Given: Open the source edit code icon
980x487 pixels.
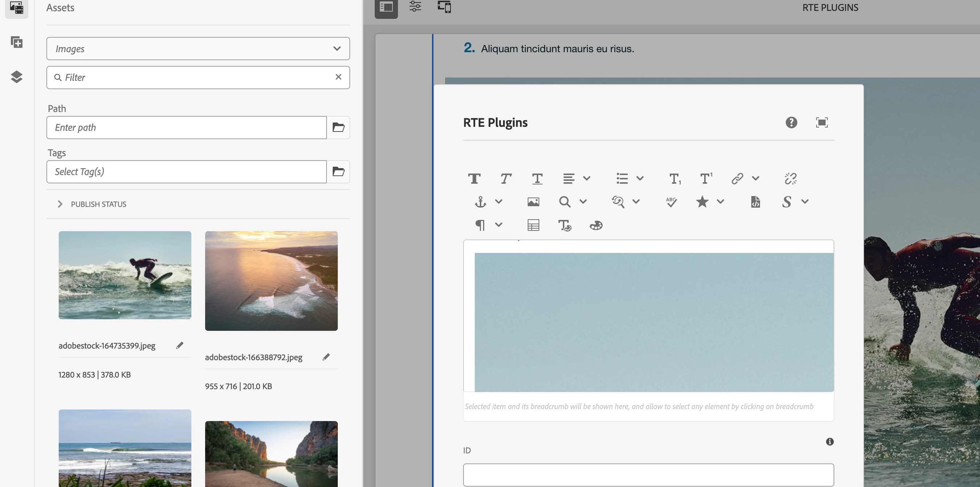Looking at the screenshot, I should (x=756, y=201).
